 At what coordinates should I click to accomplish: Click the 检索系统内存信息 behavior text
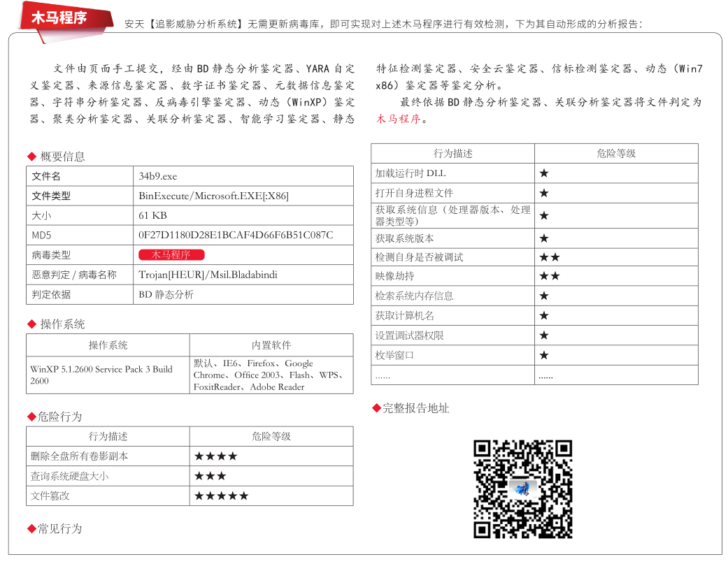414,296
